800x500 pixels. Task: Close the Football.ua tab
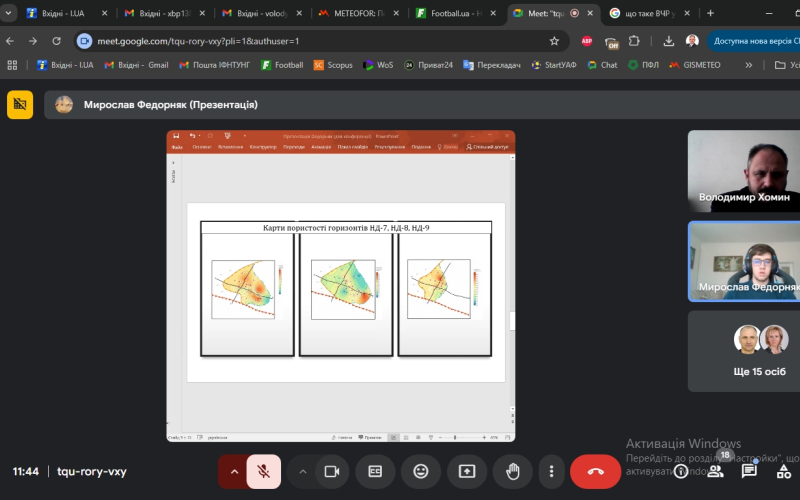click(x=493, y=13)
